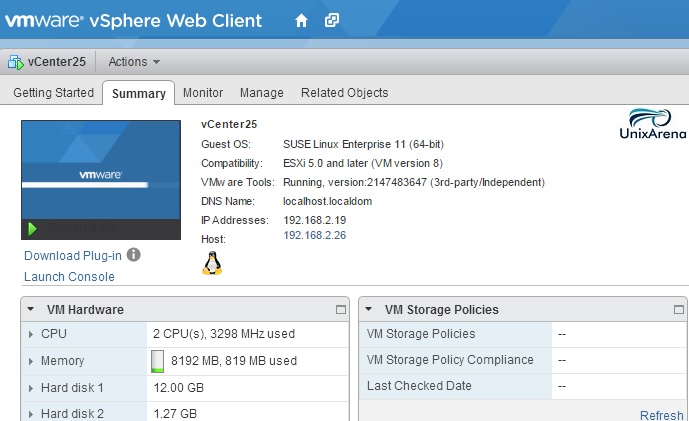Screen dimensions: 689x421
Task: Click the vCenter25 name in the toolbar
Action: click(57, 62)
